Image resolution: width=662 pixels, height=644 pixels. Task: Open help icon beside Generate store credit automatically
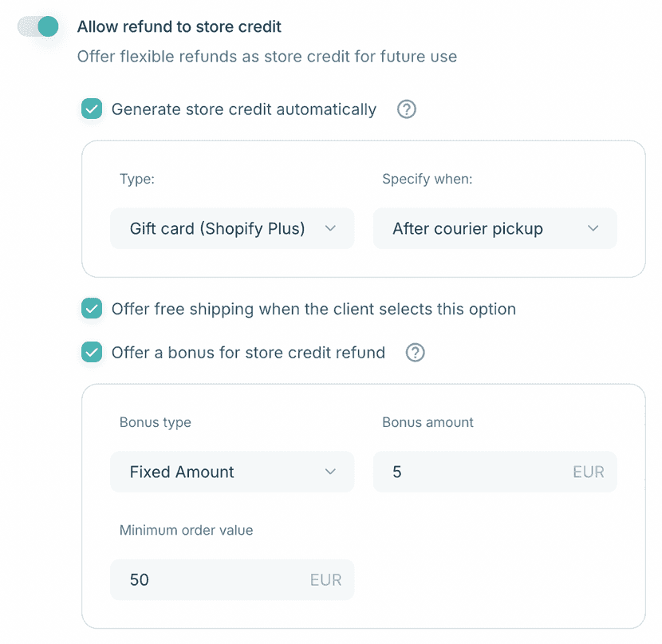click(407, 109)
